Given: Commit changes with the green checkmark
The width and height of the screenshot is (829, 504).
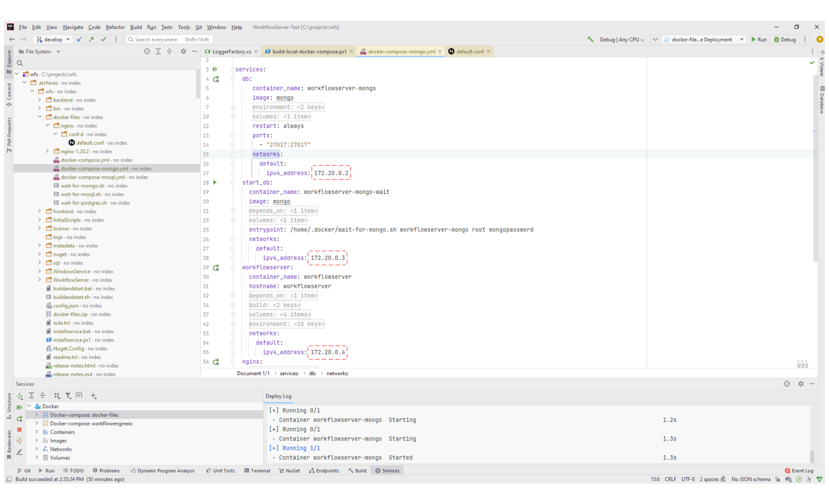Looking at the screenshot, I should (103, 39).
